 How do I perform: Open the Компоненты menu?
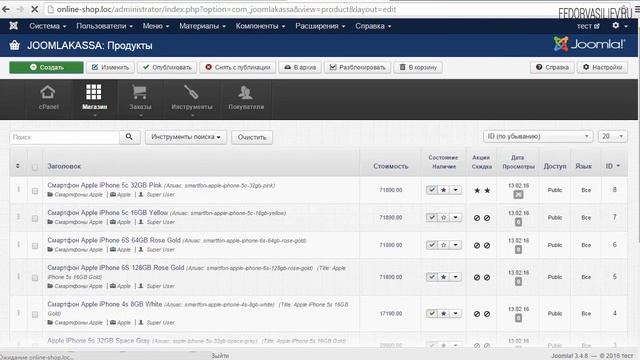260,26
